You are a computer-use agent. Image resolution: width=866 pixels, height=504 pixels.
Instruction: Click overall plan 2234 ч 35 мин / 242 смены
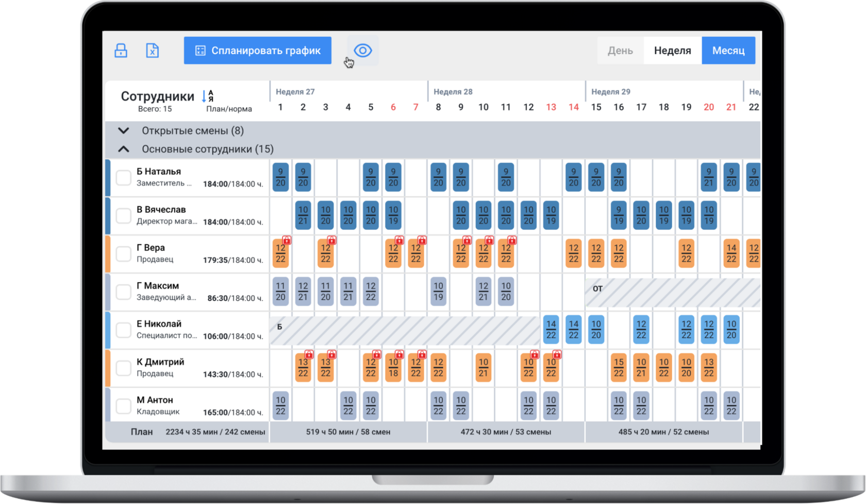[215, 432]
